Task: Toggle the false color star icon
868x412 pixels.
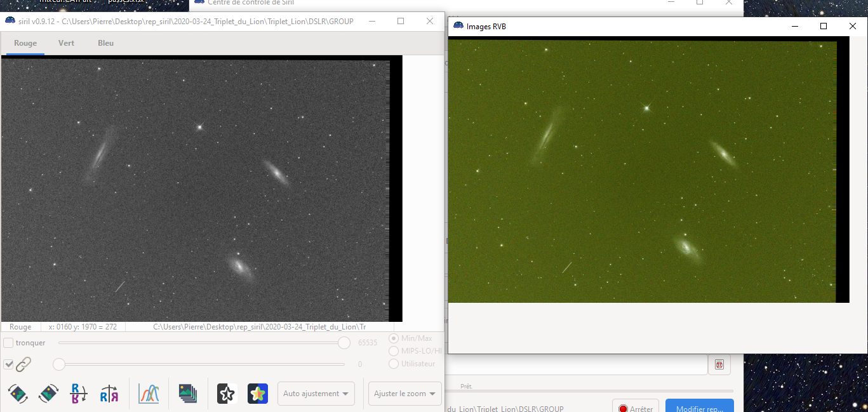Action: pos(257,394)
